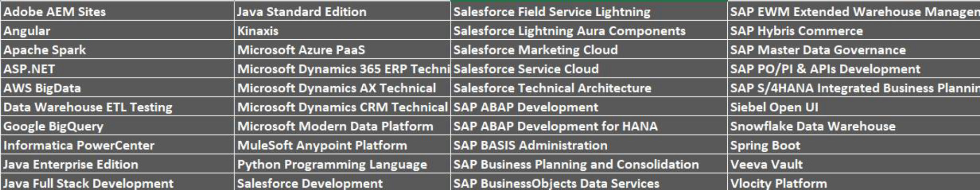Click the Veeva Vault cell

click(x=854, y=164)
